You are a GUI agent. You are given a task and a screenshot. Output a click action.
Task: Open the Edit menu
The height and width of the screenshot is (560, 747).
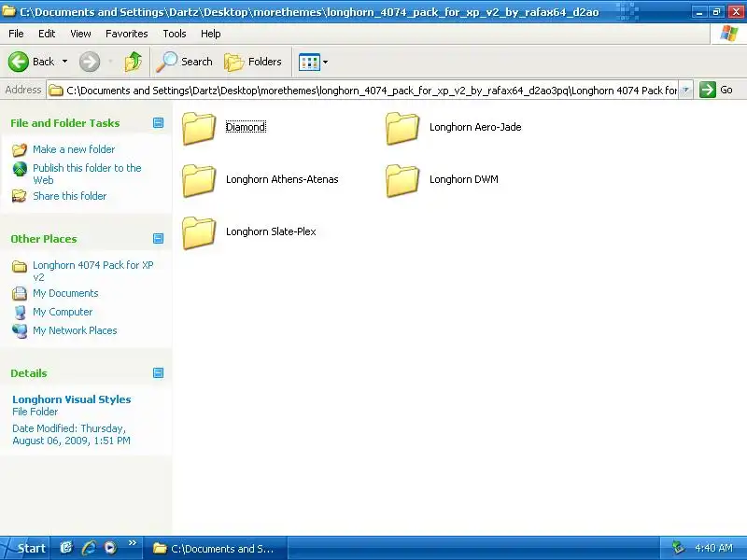pos(47,34)
